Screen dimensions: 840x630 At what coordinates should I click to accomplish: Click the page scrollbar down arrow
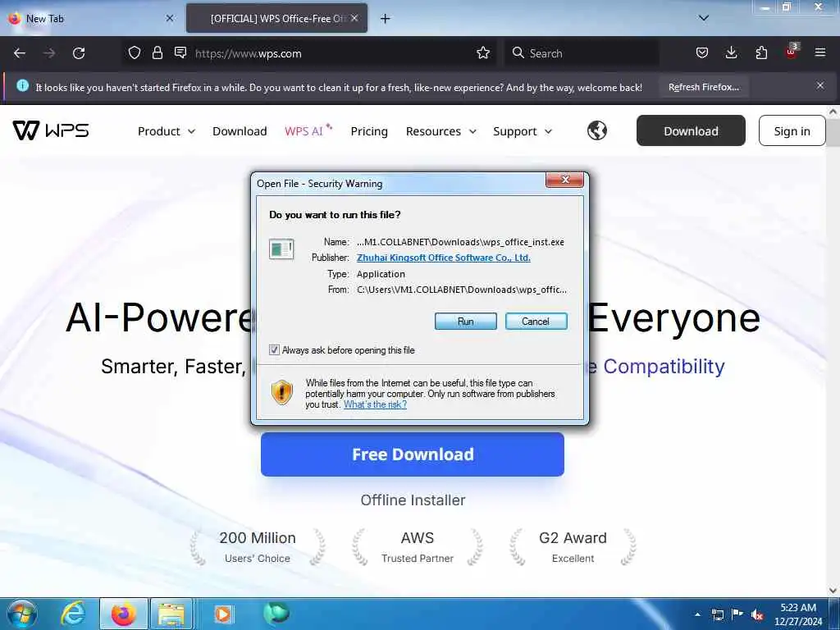click(833, 590)
